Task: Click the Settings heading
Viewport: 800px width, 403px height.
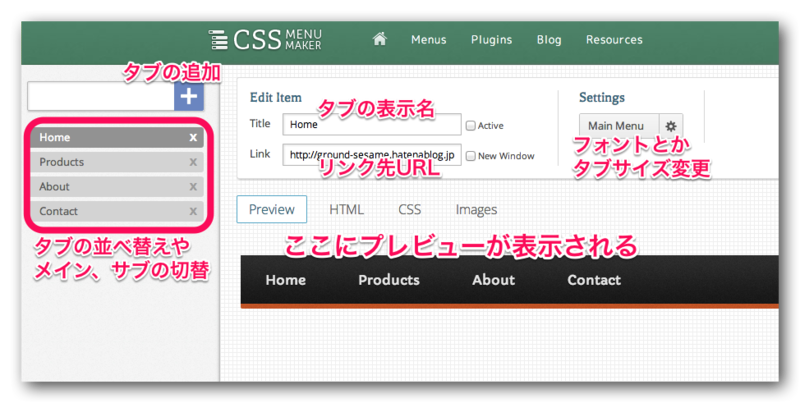Action: pyautogui.click(x=602, y=97)
